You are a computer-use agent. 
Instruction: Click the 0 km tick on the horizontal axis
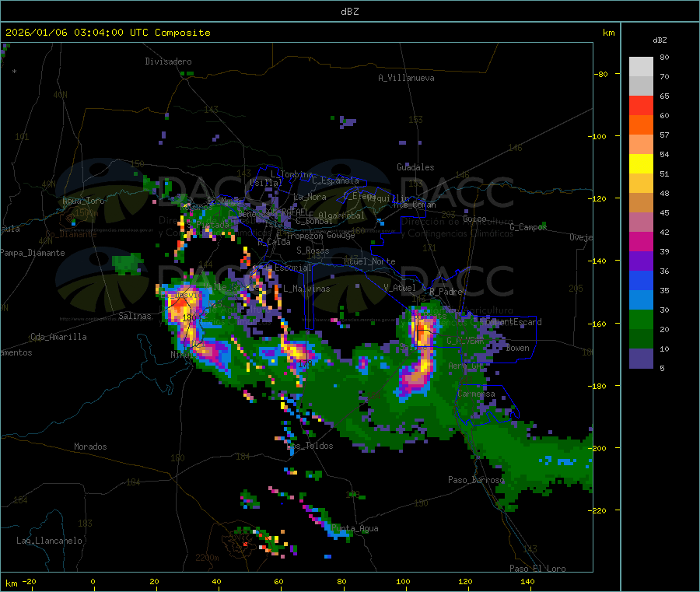pyautogui.click(x=93, y=581)
